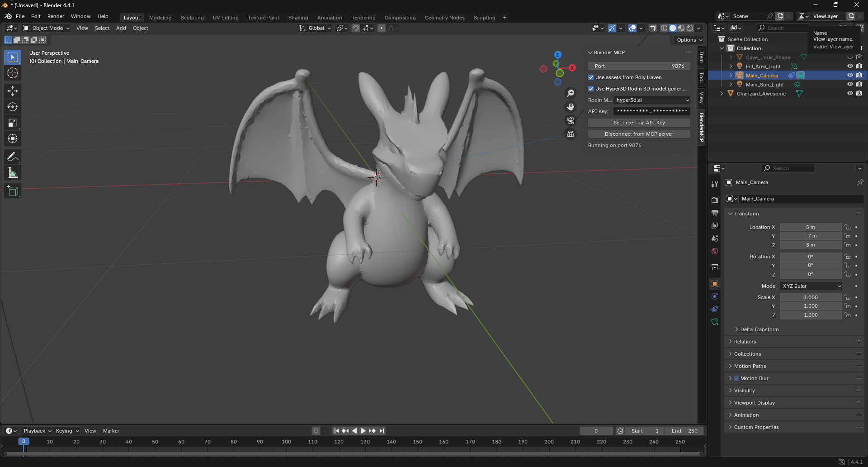Uncheck Use Hyper3D Rodin 3D model generation
Screen dimensions: 868x467
(591, 89)
